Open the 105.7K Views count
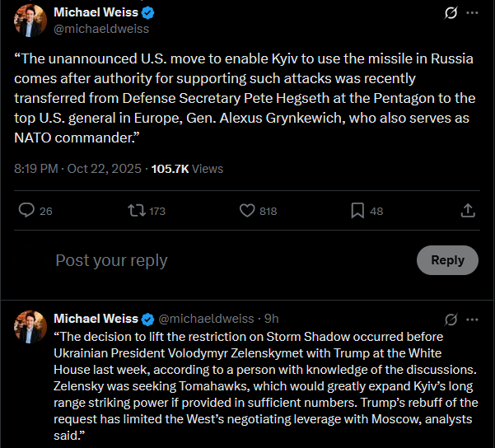 click(x=187, y=169)
